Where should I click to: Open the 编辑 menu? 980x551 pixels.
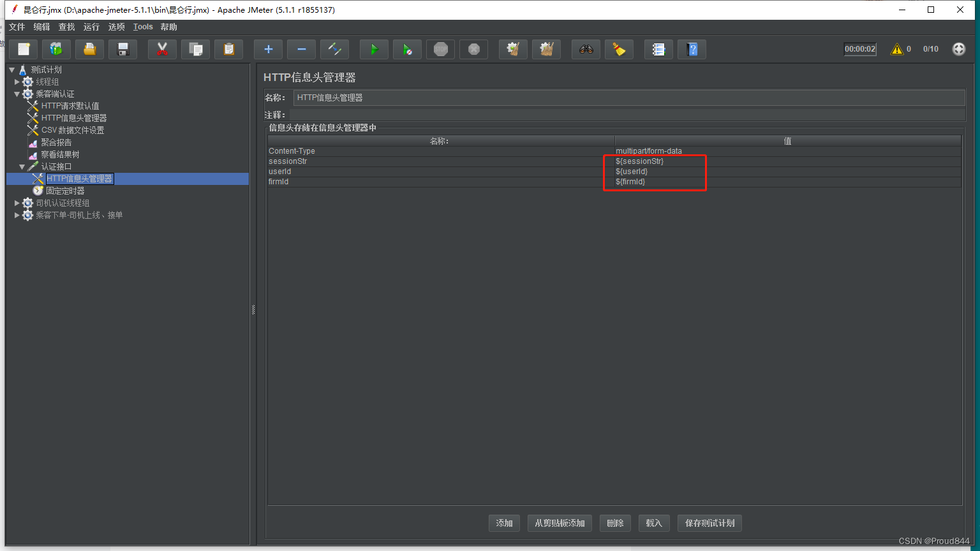coord(42,27)
